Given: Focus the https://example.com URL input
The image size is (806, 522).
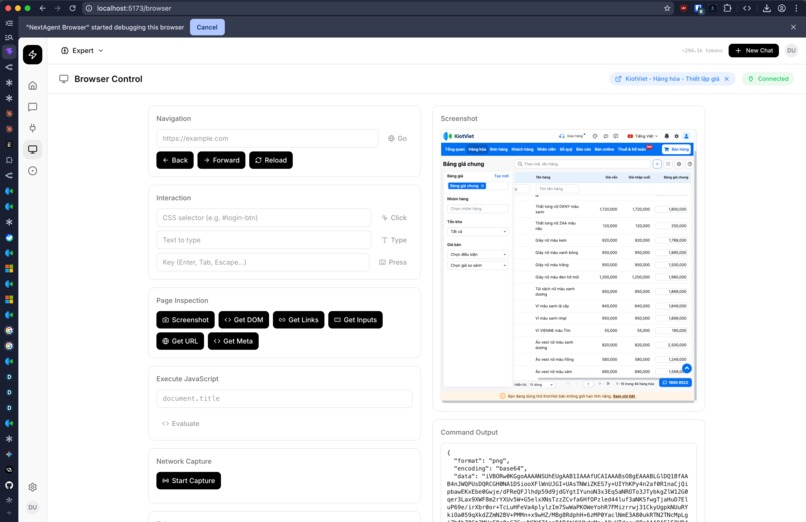Looking at the screenshot, I should (267, 138).
